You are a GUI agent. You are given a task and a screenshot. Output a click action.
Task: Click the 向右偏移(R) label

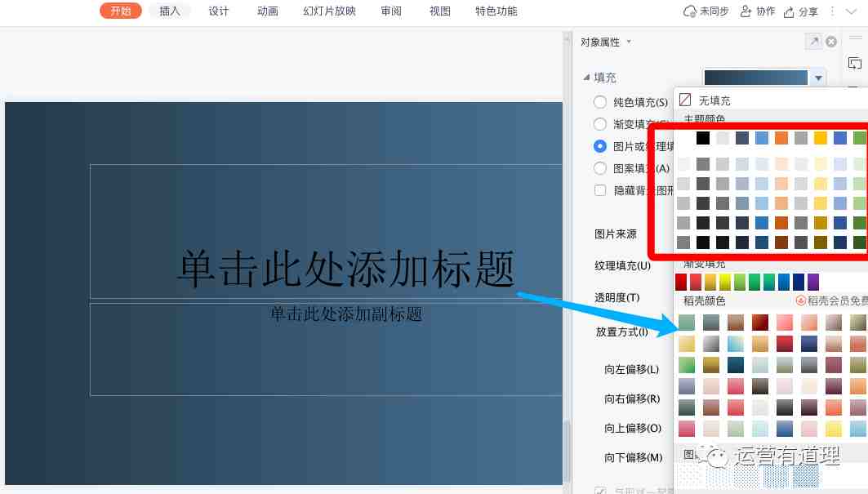[632, 398]
